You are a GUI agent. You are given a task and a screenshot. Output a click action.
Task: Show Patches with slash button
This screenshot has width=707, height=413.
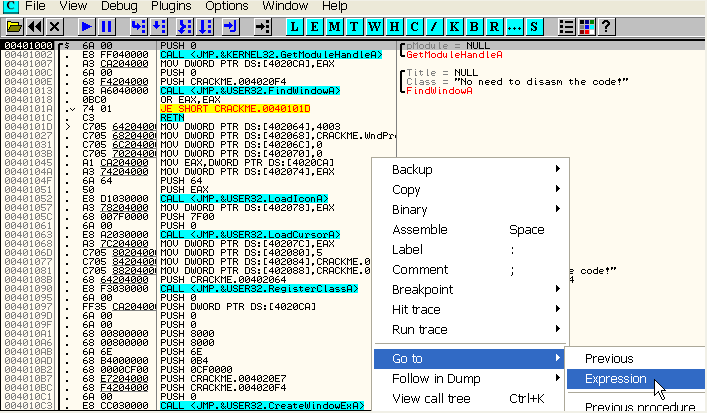click(x=434, y=27)
